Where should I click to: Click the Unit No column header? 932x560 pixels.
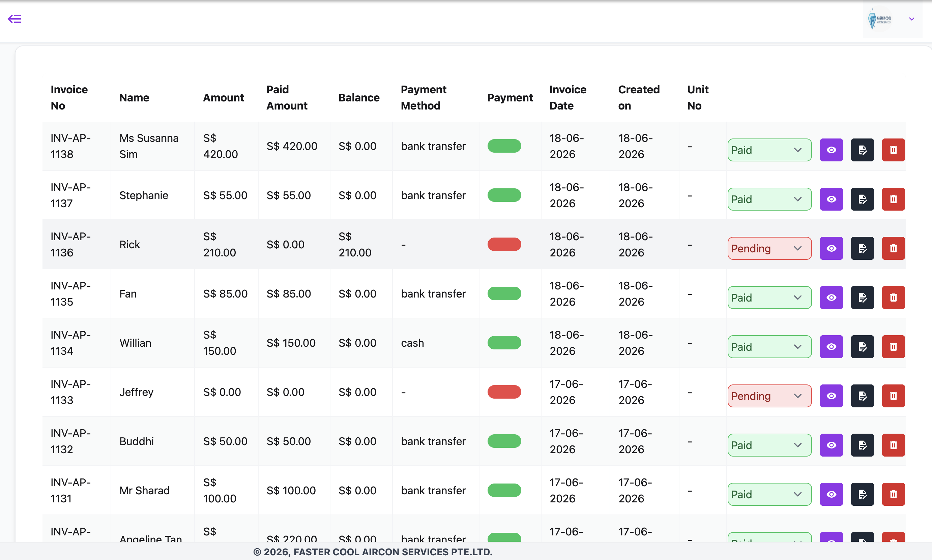click(698, 97)
